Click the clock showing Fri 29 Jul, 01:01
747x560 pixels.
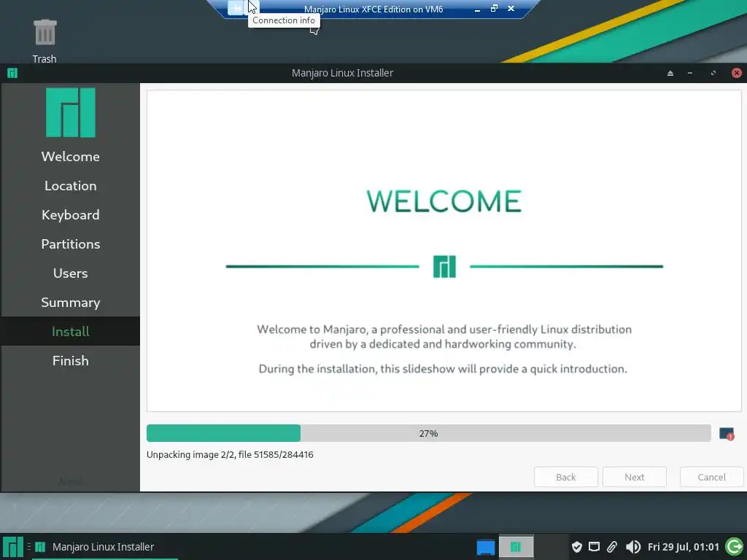[683, 547]
